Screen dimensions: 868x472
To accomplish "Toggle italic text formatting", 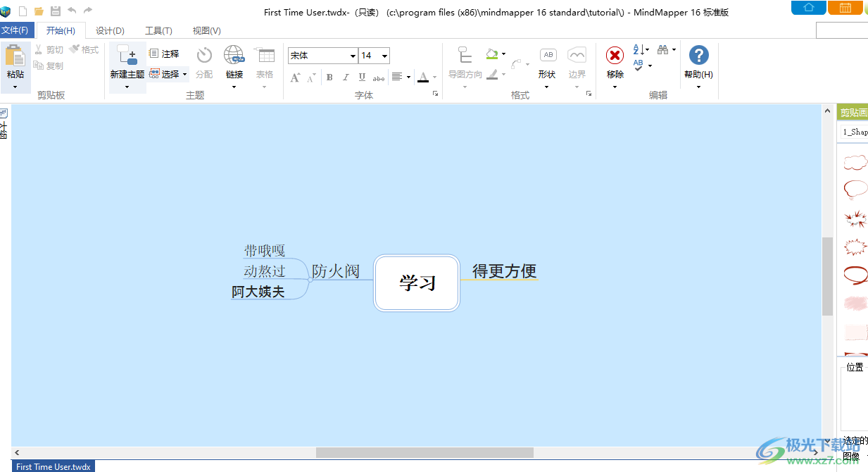I will pyautogui.click(x=346, y=77).
